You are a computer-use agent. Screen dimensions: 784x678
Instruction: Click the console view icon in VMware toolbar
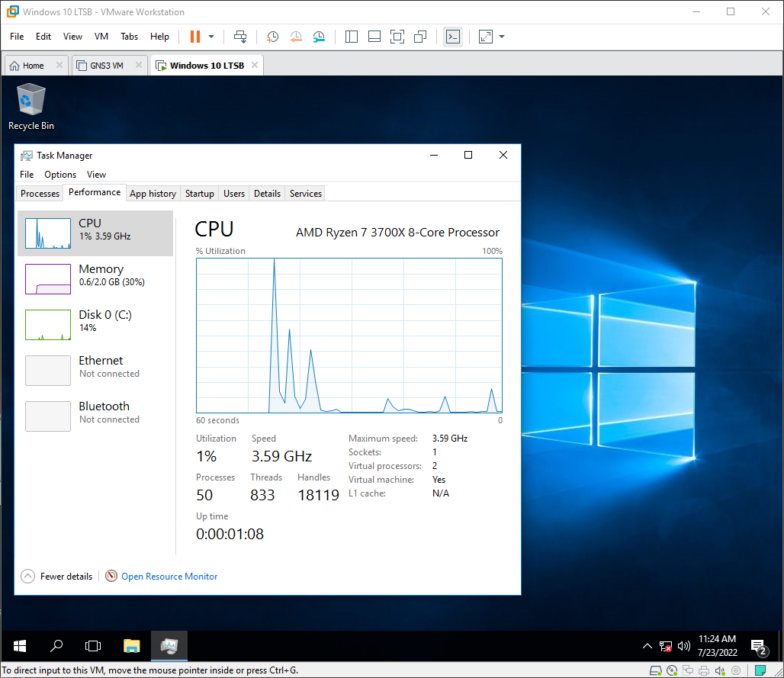[453, 37]
